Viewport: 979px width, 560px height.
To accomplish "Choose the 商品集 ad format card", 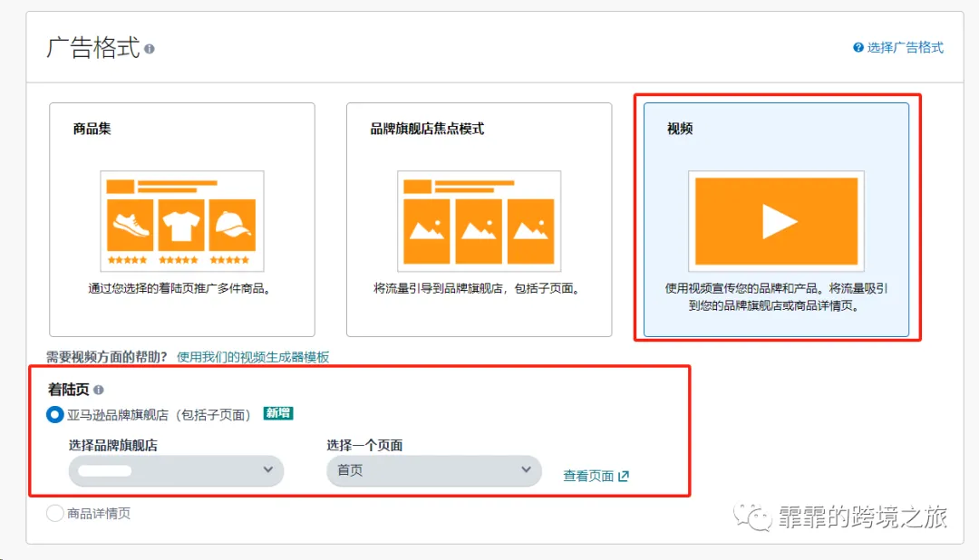I will (182, 220).
